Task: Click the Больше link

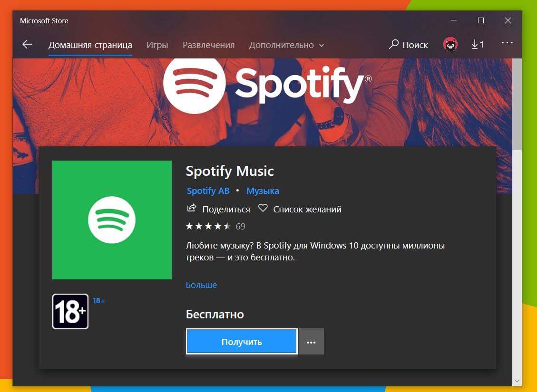Action: pos(201,285)
